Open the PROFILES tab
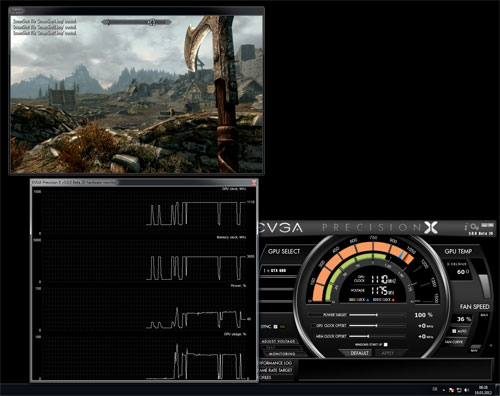 coord(266,377)
